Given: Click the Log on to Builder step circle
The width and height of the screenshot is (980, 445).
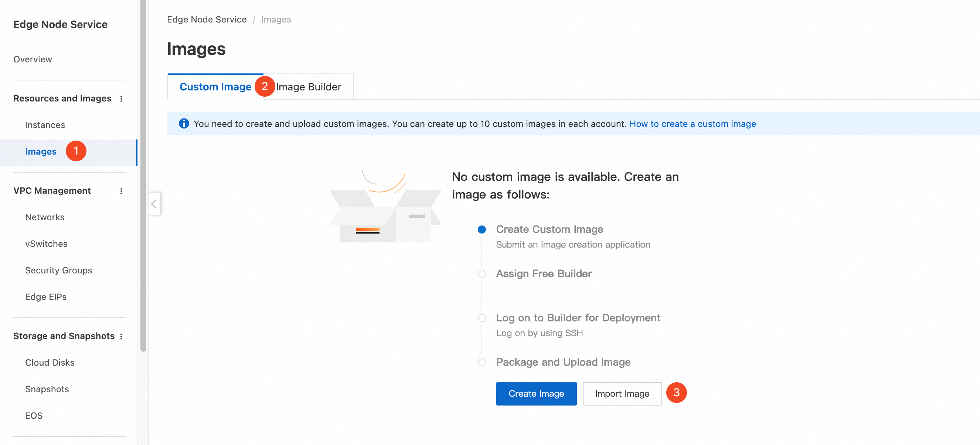Looking at the screenshot, I should pos(482,318).
